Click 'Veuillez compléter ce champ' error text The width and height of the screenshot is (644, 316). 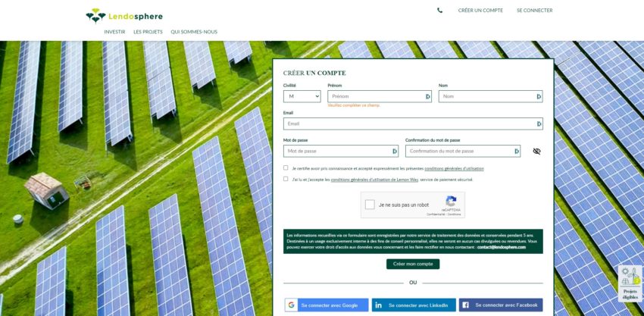click(x=354, y=105)
